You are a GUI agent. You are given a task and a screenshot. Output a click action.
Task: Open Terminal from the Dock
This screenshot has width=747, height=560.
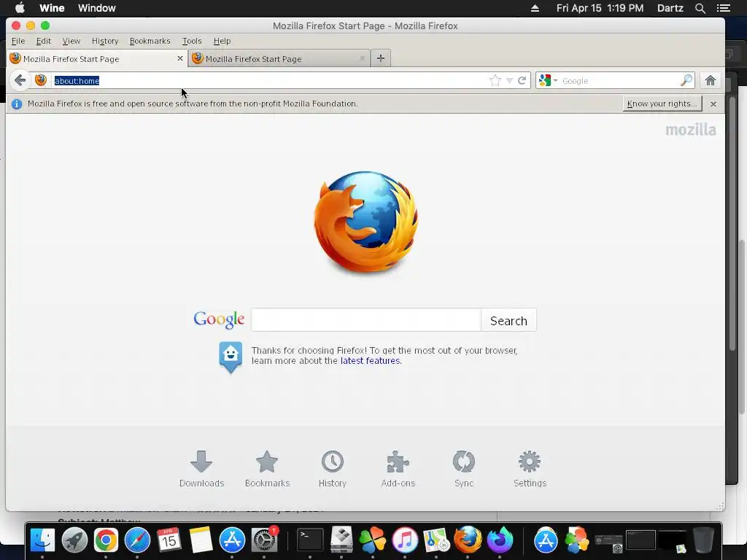[x=310, y=540]
